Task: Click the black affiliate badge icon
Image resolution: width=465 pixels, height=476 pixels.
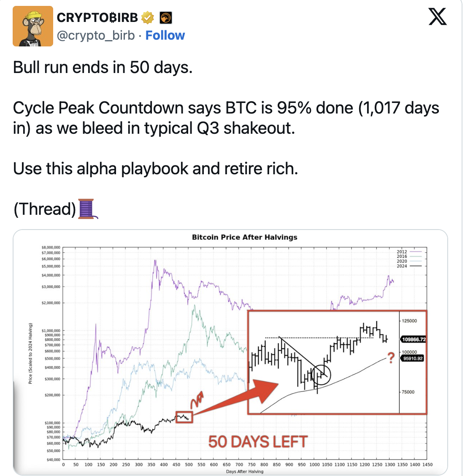Action: [x=166, y=18]
